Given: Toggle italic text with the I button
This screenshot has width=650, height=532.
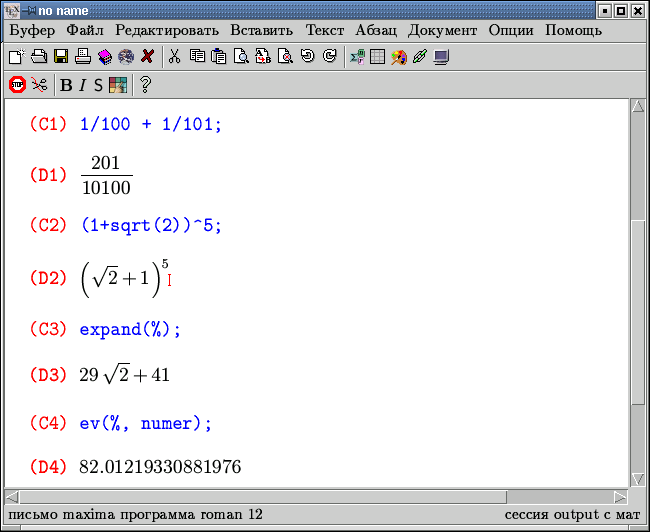Looking at the screenshot, I should (83, 85).
